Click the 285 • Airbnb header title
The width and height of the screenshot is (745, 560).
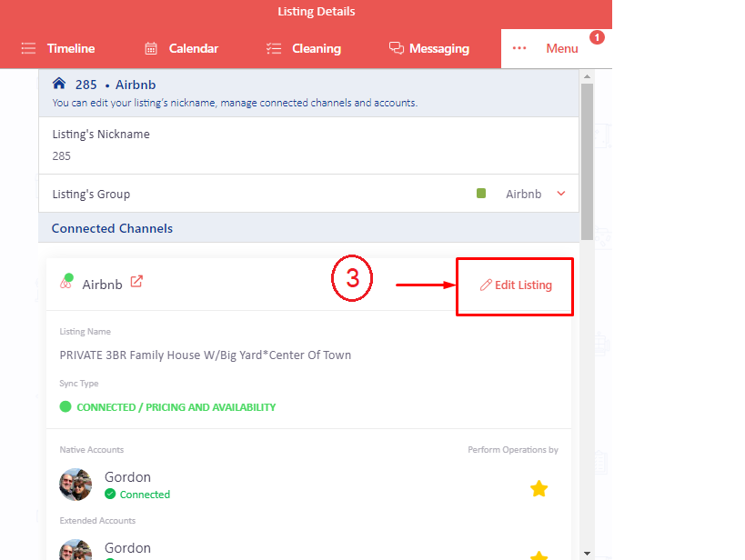click(x=116, y=85)
